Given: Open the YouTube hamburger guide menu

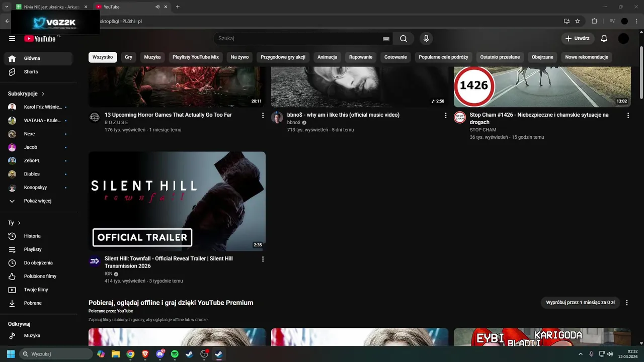Looking at the screenshot, I should click(x=12, y=39).
